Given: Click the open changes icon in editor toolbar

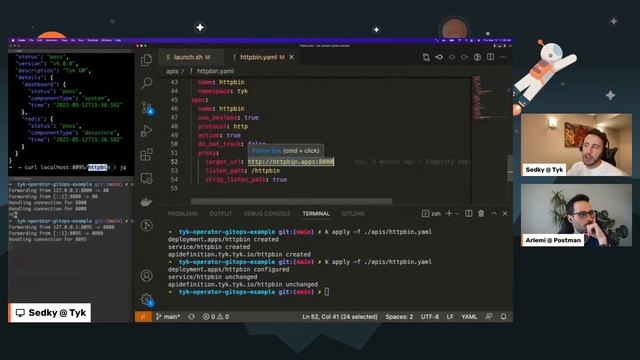Looking at the screenshot, I should click(426, 57).
